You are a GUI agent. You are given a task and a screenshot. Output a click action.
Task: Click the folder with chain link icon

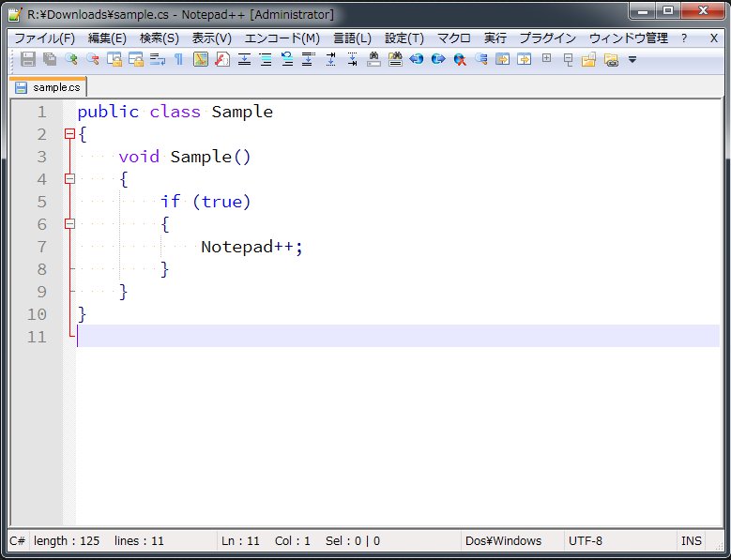click(611, 59)
